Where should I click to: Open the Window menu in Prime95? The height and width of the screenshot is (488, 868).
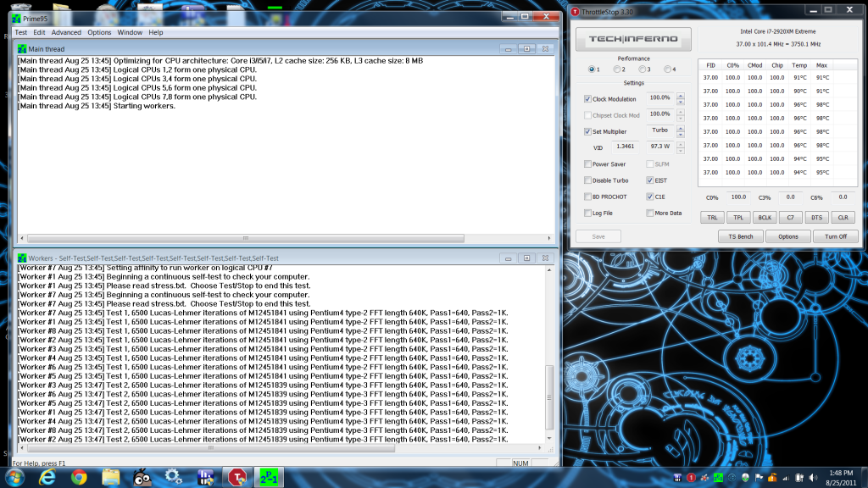tap(130, 33)
